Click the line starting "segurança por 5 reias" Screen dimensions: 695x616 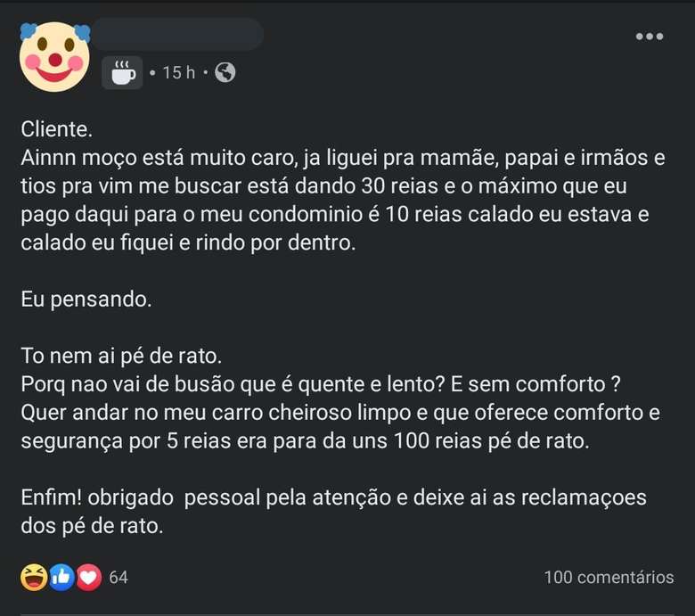pyautogui.click(x=305, y=441)
